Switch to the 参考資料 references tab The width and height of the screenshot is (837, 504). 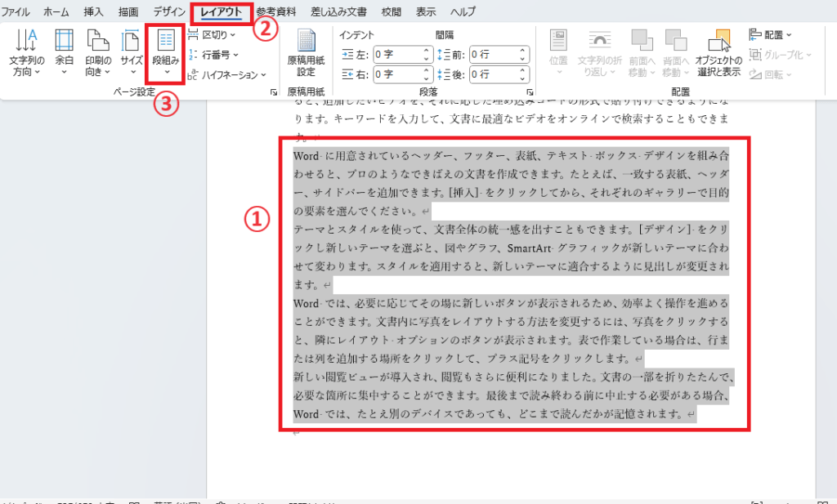pos(275,11)
